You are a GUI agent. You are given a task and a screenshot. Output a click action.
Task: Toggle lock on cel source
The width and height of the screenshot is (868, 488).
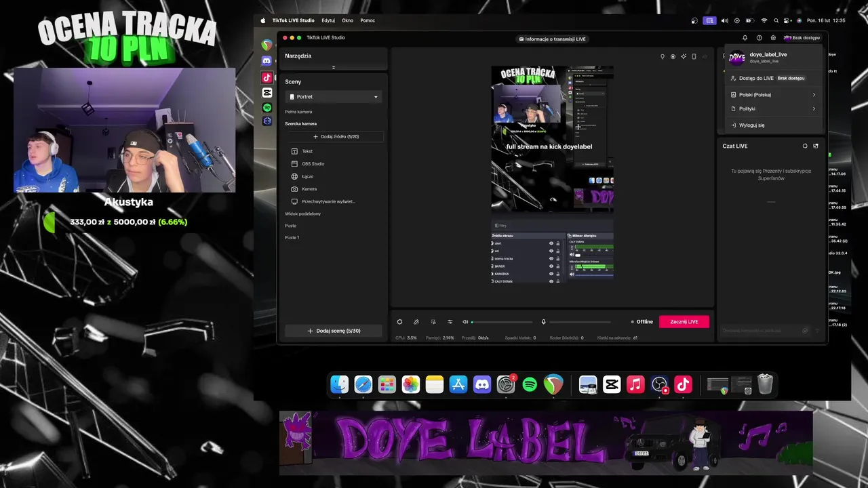click(x=558, y=251)
